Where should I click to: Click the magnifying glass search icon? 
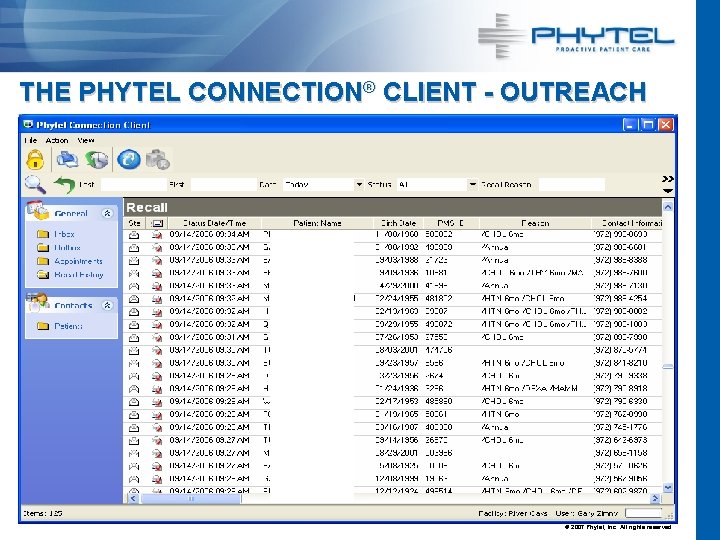pyautogui.click(x=35, y=185)
